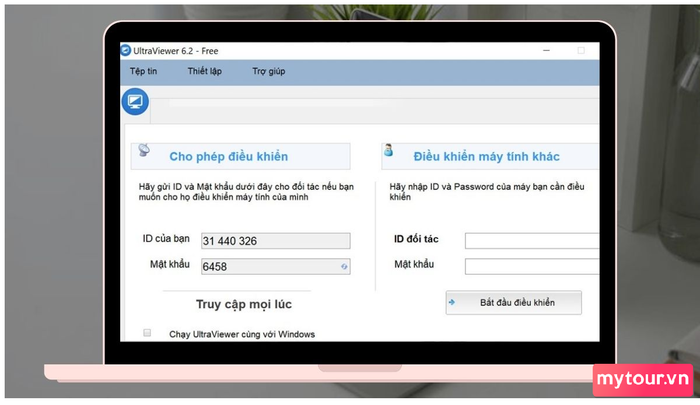Open the Thiết lập menu
Viewport: 700px width, 405px height.
(204, 71)
